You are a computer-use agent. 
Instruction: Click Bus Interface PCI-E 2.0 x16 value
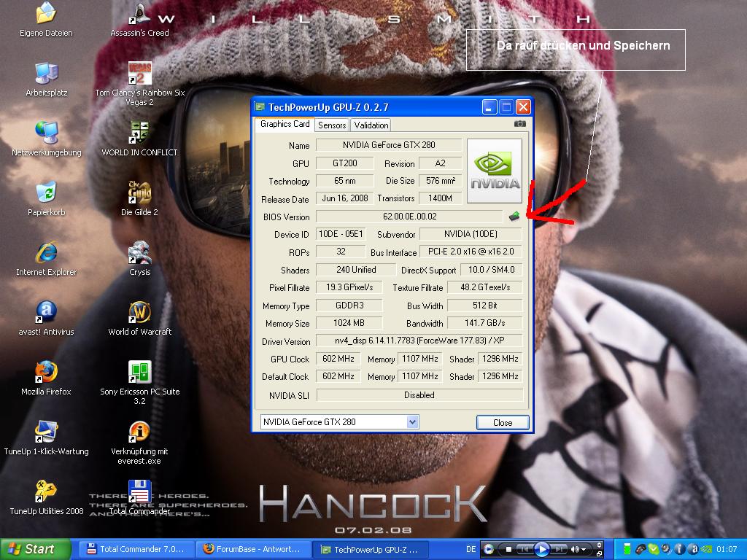pos(471,252)
